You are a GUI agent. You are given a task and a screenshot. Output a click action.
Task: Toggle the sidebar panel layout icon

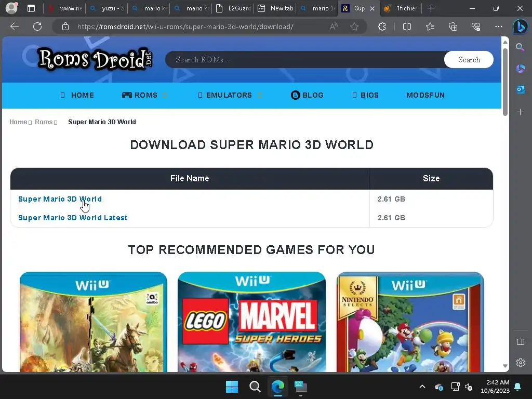click(x=520, y=342)
